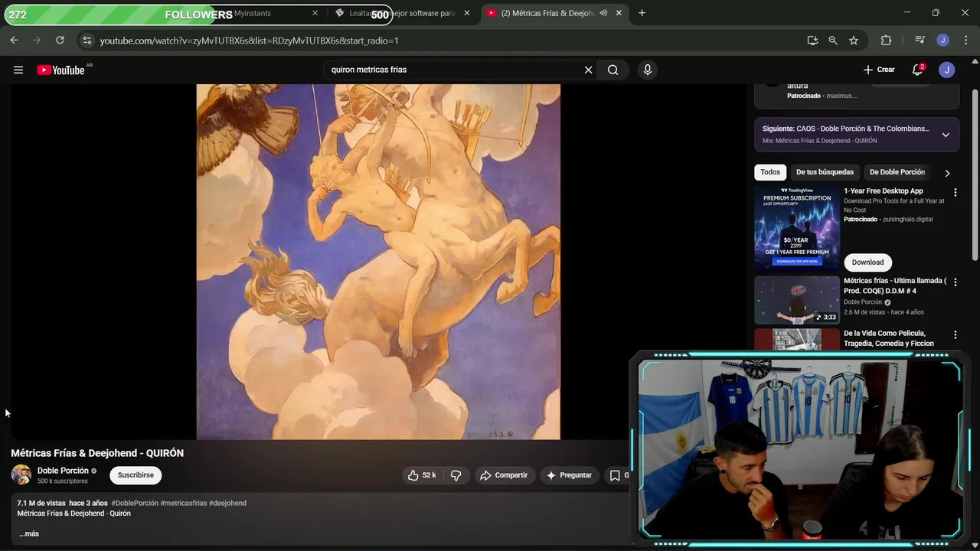Open the De la Vida Como Pelicula title
The height and width of the screenshot is (551, 980).
tap(889, 338)
